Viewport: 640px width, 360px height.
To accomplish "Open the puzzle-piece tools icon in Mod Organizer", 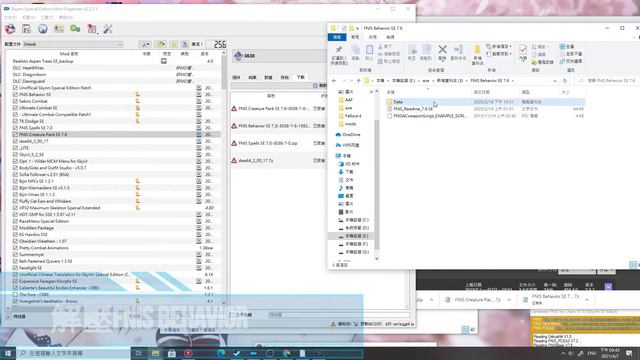I will (x=92, y=29).
